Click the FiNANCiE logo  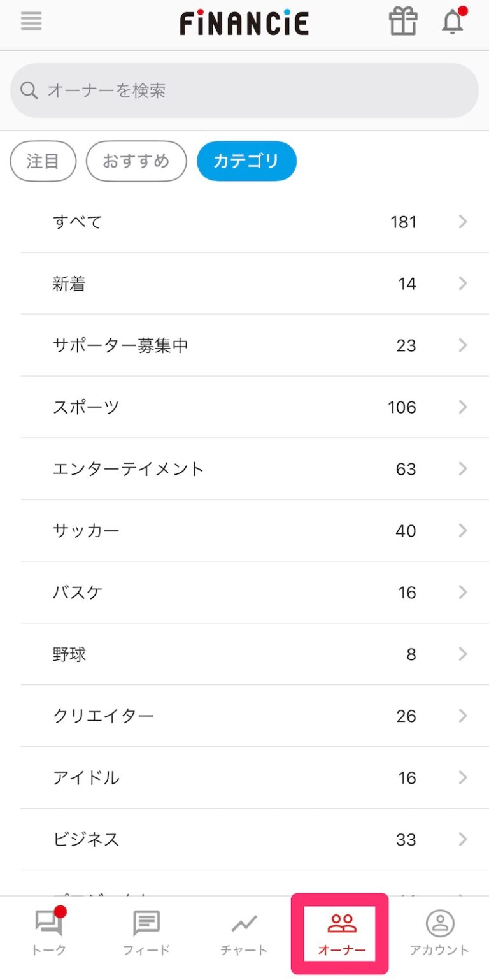(x=244, y=24)
